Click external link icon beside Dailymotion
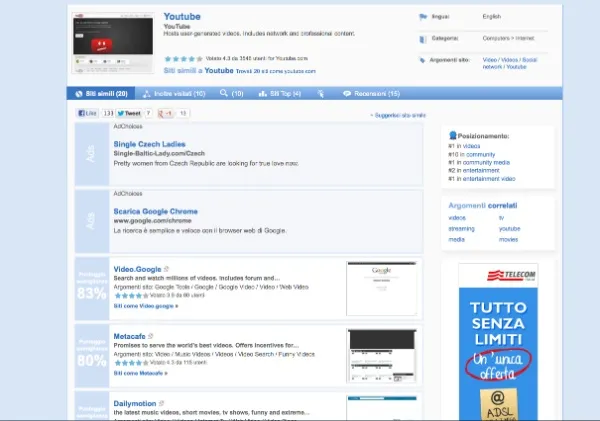Image resolution: width=600 pixels, height=421 pixels. point(161,403)
